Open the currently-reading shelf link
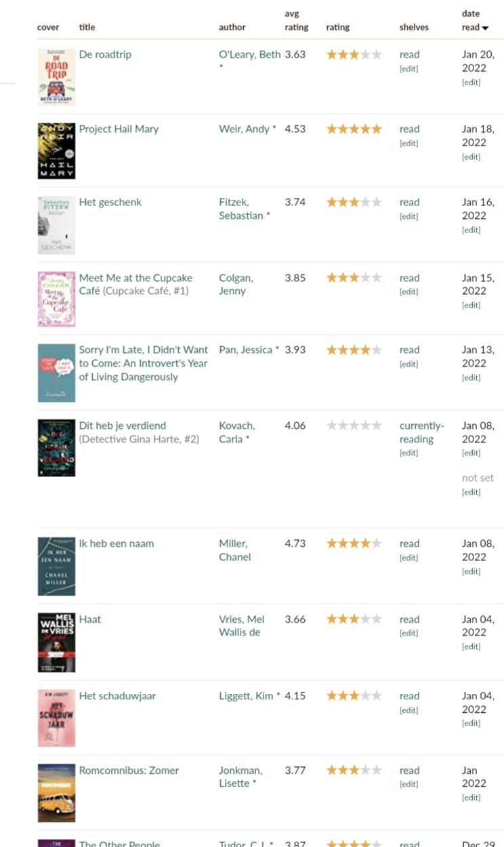The width and height of the screenshot is (504, 847). [x=421, y=432]
